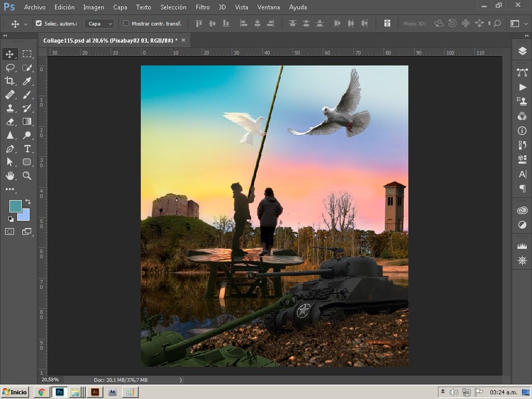This screenshot has width=532, height=399.
Task: Click the 20,58% zoom level field
Action: click(50, 380)
